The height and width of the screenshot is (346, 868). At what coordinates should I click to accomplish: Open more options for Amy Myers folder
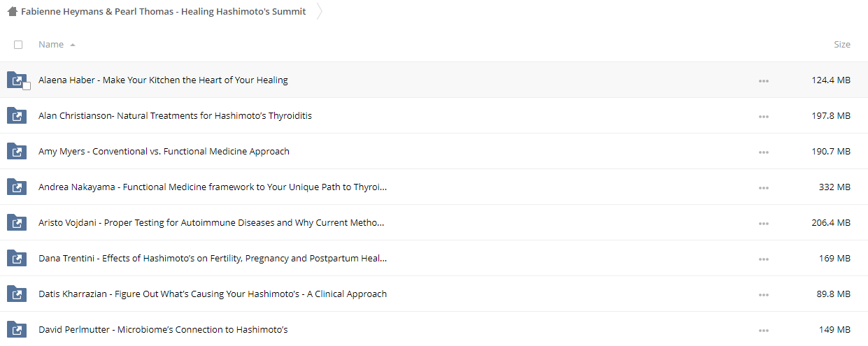point(763,152)
